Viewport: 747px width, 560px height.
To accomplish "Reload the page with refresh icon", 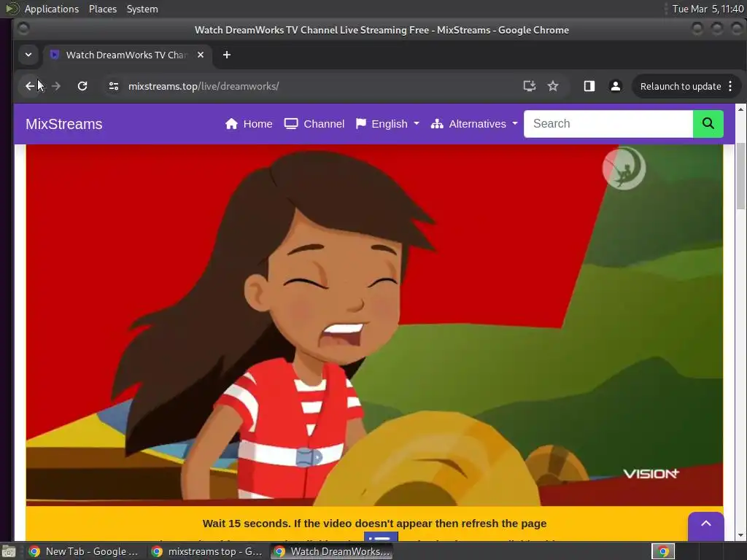I will point(82,86).
